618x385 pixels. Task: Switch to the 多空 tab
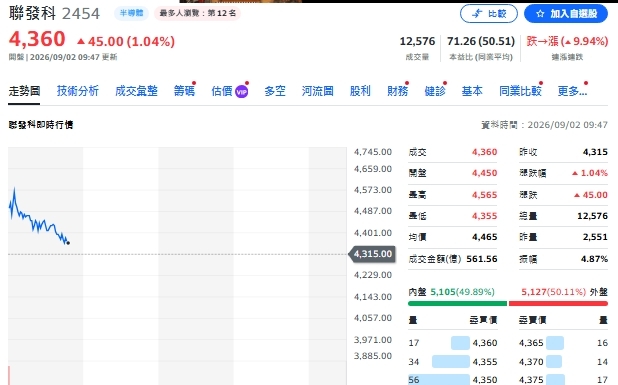(275, 91)
